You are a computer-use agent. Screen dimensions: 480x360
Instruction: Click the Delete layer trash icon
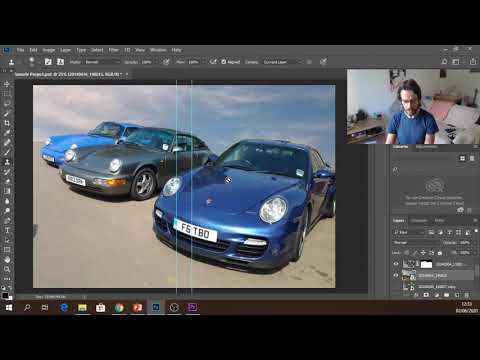(x=467, y=295)
